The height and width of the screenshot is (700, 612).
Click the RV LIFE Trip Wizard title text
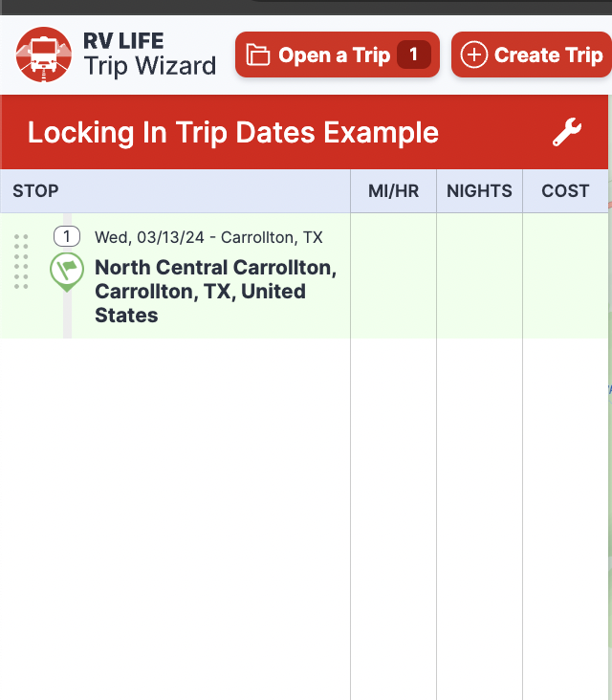[149, 55]
